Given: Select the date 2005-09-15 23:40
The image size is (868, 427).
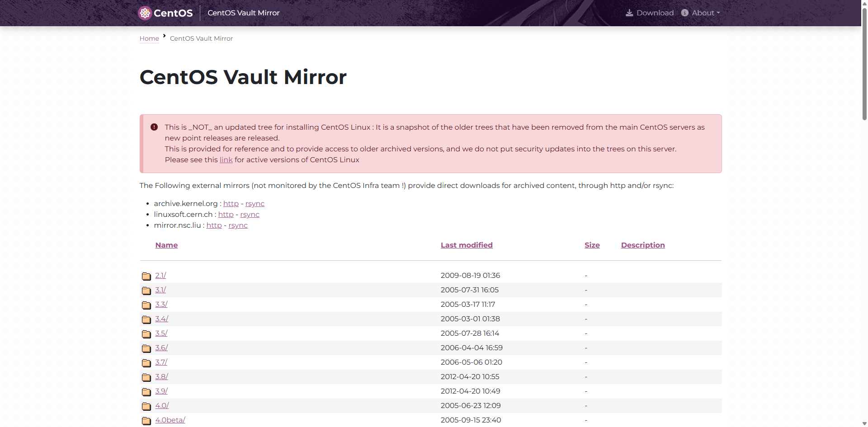Looking at the screenshot, I should point(471,420).
